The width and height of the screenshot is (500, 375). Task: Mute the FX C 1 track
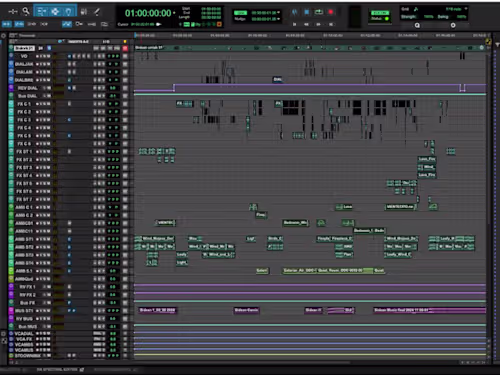tap(47, 104)
